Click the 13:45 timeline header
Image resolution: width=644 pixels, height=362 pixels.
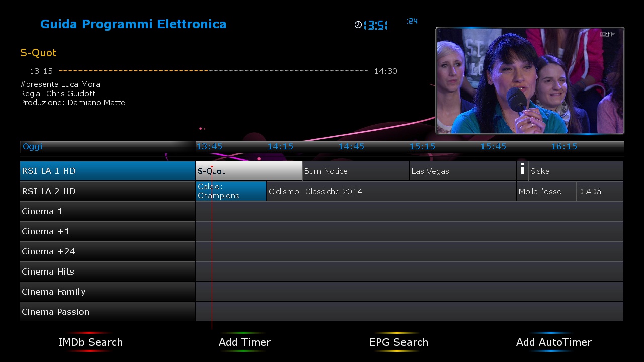(209, 146)
